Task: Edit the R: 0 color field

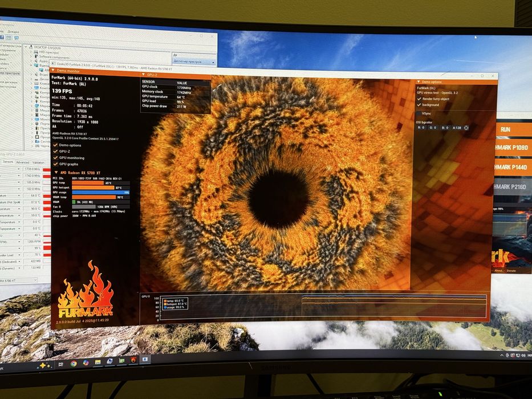Action: click(x=421, y=128)
